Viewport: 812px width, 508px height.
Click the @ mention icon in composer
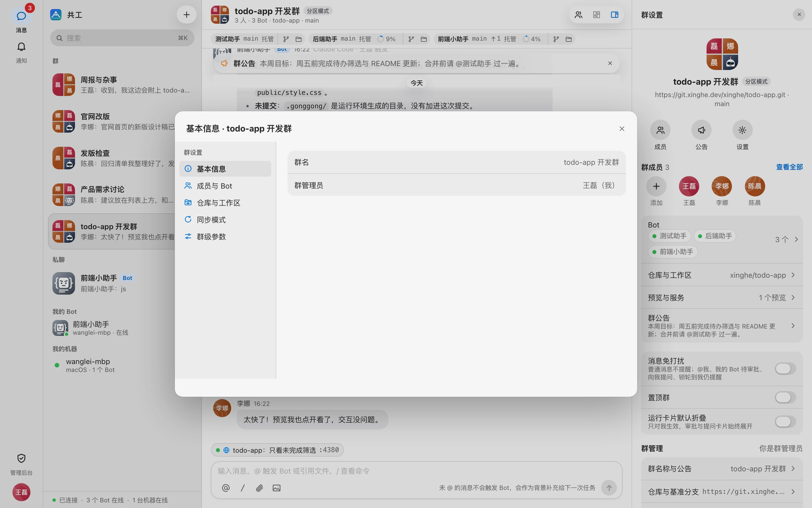tap(226, 488)
